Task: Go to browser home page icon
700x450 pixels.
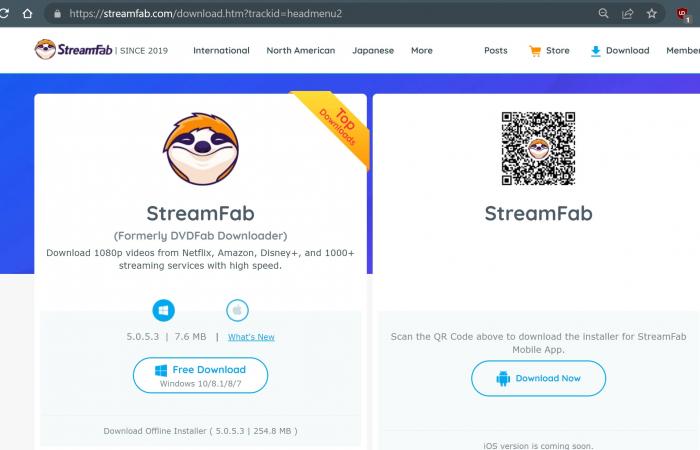Action: (27, 13)
